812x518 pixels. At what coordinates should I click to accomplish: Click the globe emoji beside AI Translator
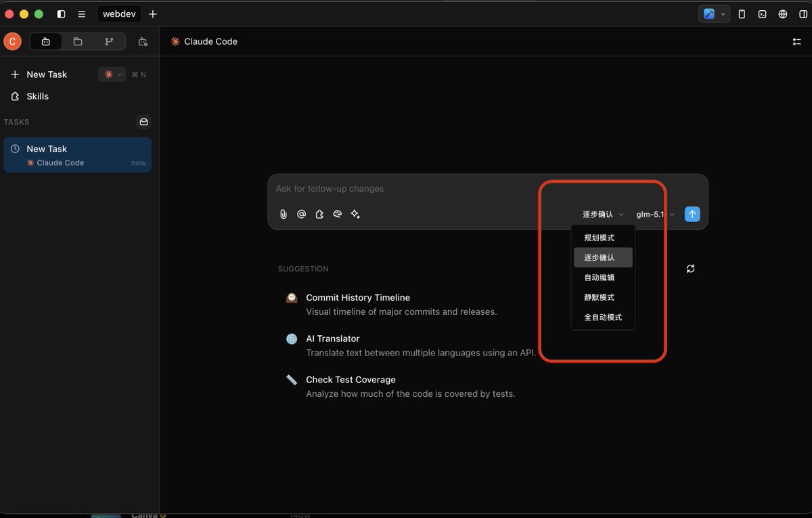[292, 339]
